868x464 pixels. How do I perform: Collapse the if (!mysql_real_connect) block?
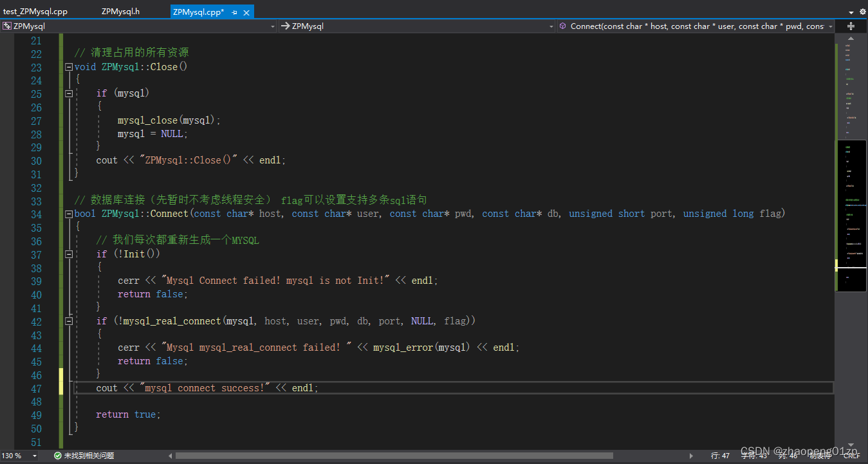pos(69,321)
